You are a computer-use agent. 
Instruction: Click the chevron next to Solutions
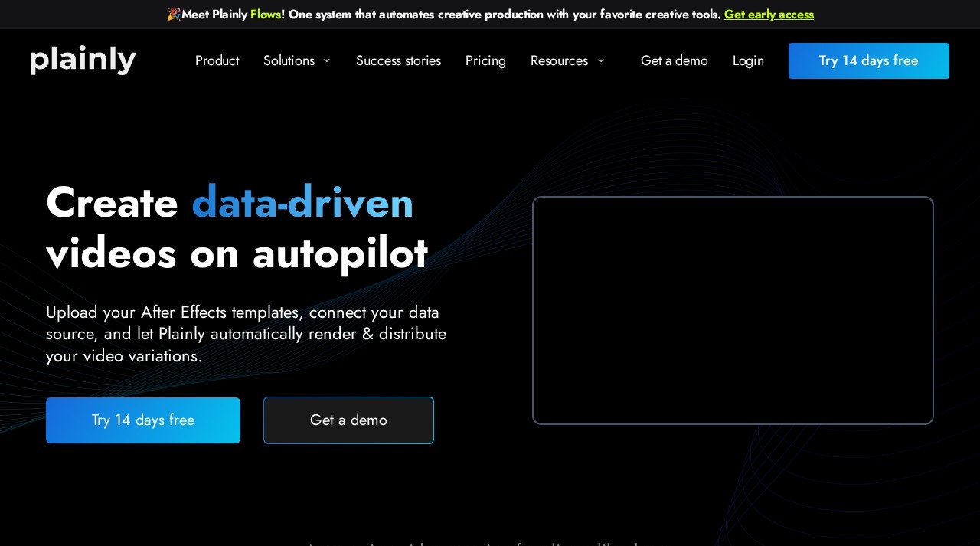click(x=327, y=60)
